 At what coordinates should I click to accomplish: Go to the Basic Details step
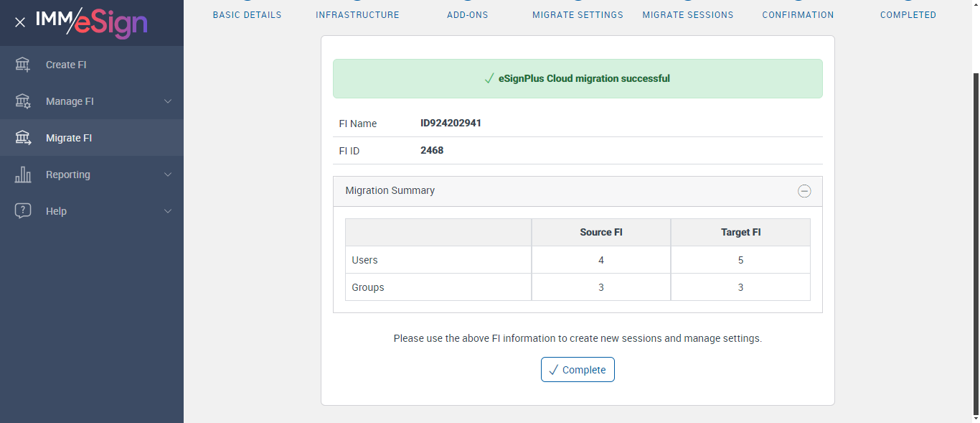247,14
